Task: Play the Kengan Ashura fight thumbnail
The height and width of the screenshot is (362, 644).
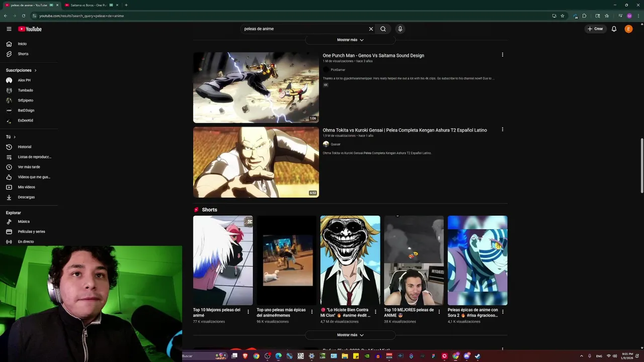Action: coord(256,162)
